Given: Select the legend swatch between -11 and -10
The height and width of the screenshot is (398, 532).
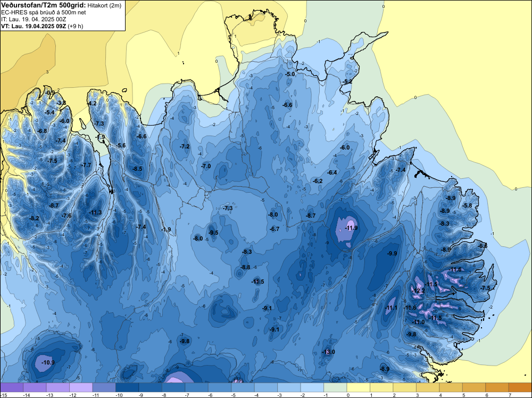Looking at the screenshot, I should [x=104, y=387].
